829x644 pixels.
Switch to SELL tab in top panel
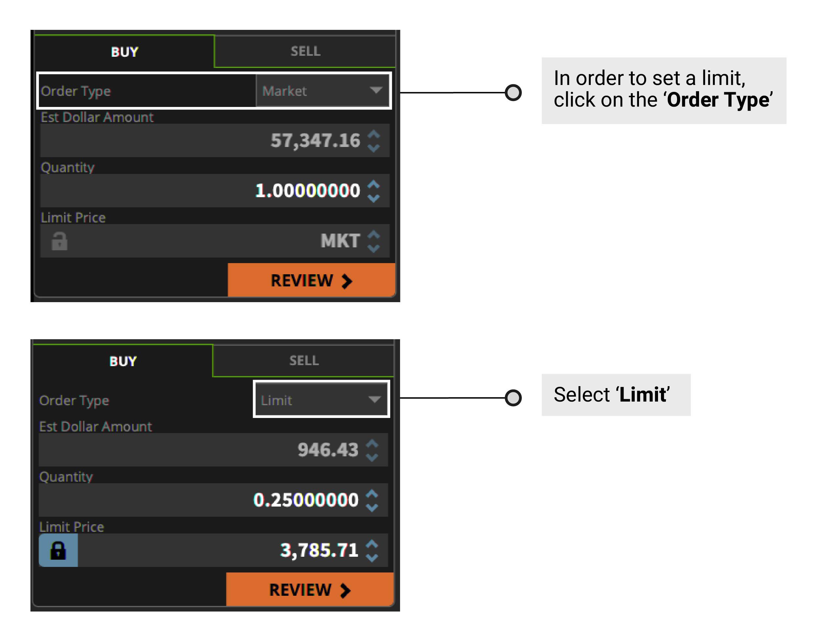pyautogui.click(x=305, y=51)
